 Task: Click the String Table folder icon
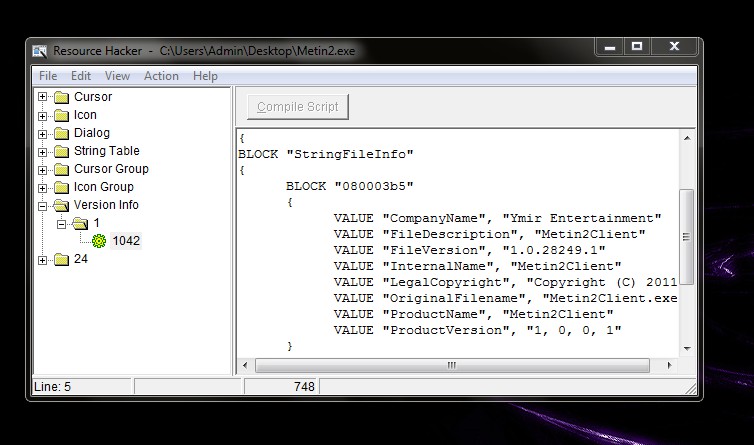(62, 152)
